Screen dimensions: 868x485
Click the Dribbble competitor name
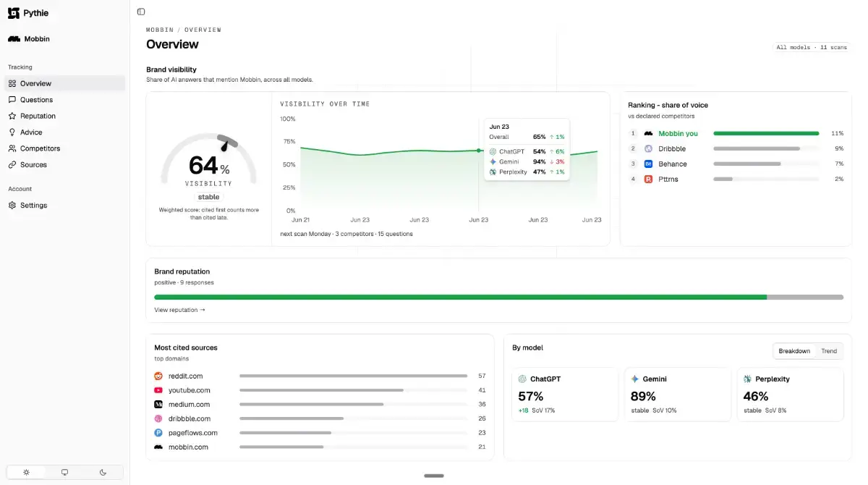pos(672,148)
